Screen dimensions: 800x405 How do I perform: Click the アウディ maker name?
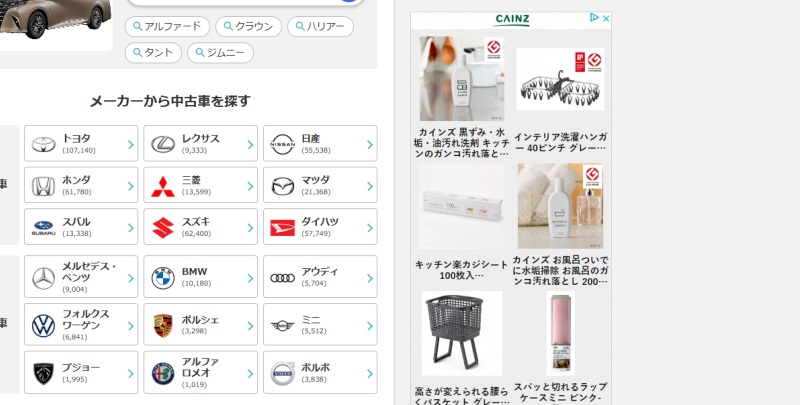tap(319, 272)
